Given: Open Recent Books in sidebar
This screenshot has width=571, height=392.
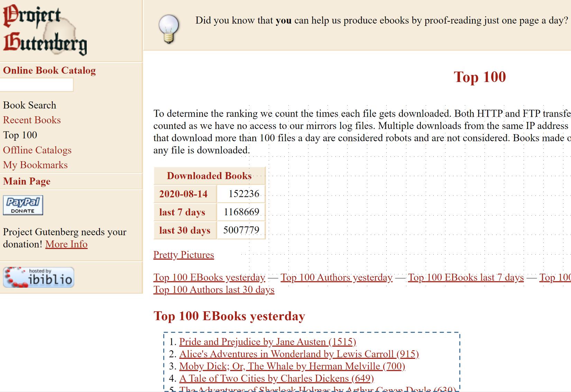Looking at the screenshot, I should point(32,120).
